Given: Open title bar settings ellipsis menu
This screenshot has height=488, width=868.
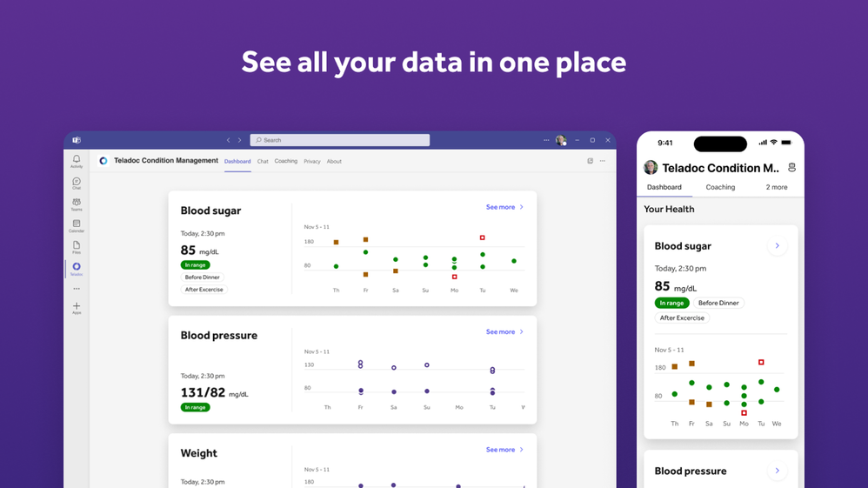Looking at the screenshot, I should [546, 140].
